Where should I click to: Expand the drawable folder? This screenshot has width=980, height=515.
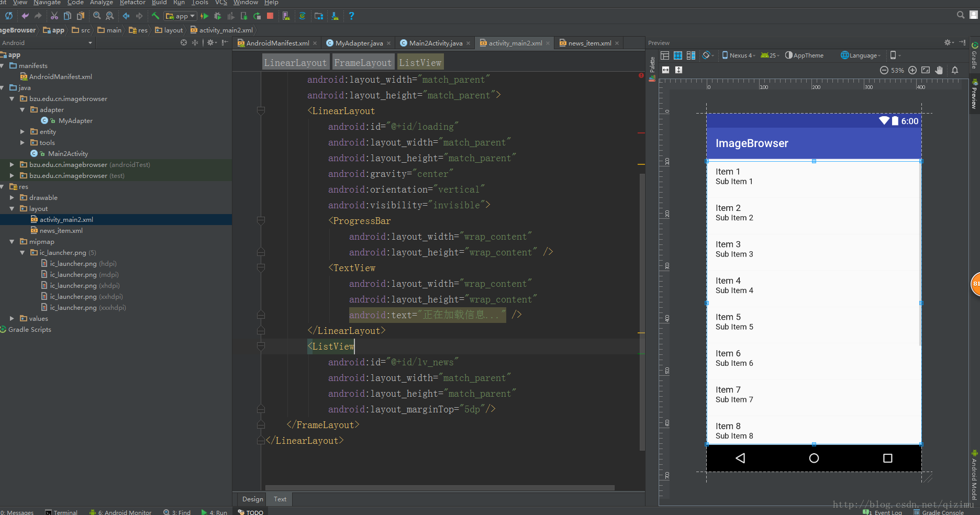click(12, 198)
